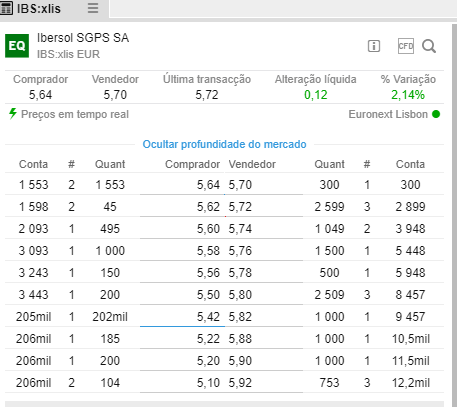
Task: Open the hamburger menu beside IBS:xlis tab
Action: tap(93, 8)
